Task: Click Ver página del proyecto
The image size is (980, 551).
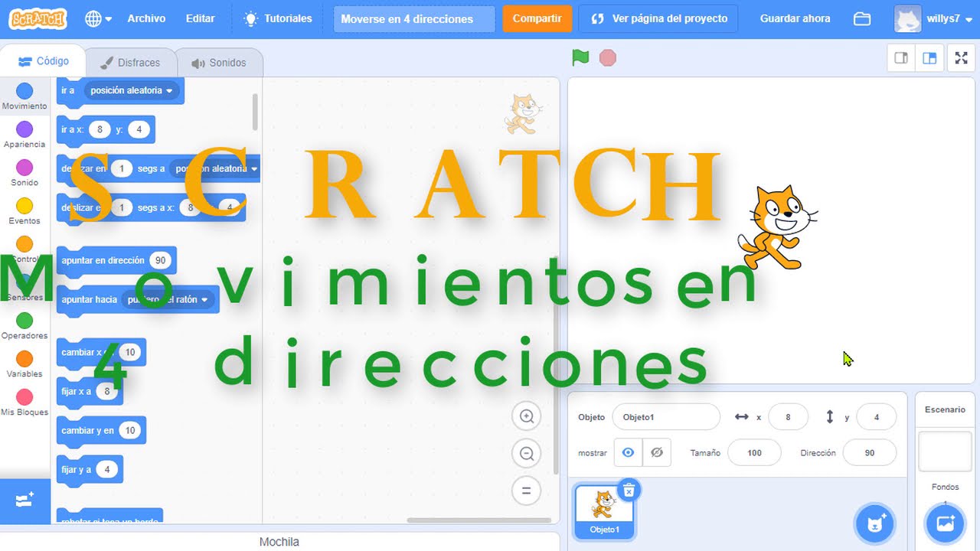Action: coord(658,18)
